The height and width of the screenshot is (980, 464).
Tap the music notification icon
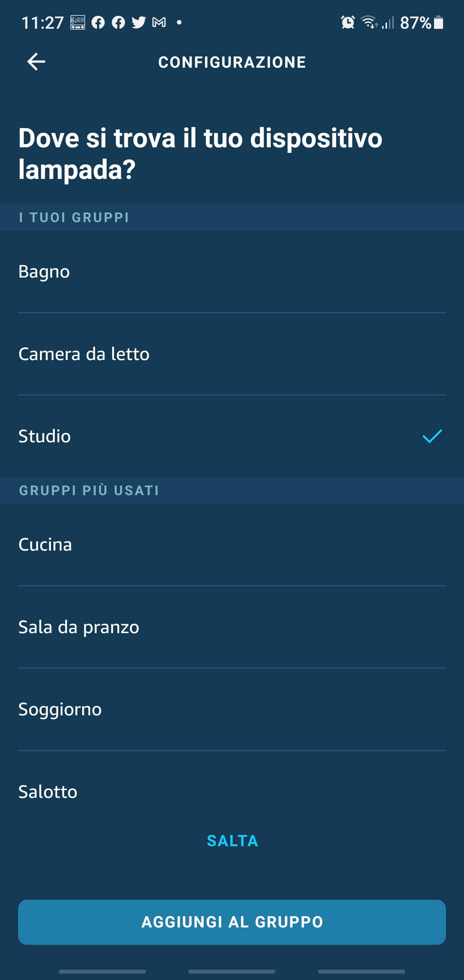78,23
